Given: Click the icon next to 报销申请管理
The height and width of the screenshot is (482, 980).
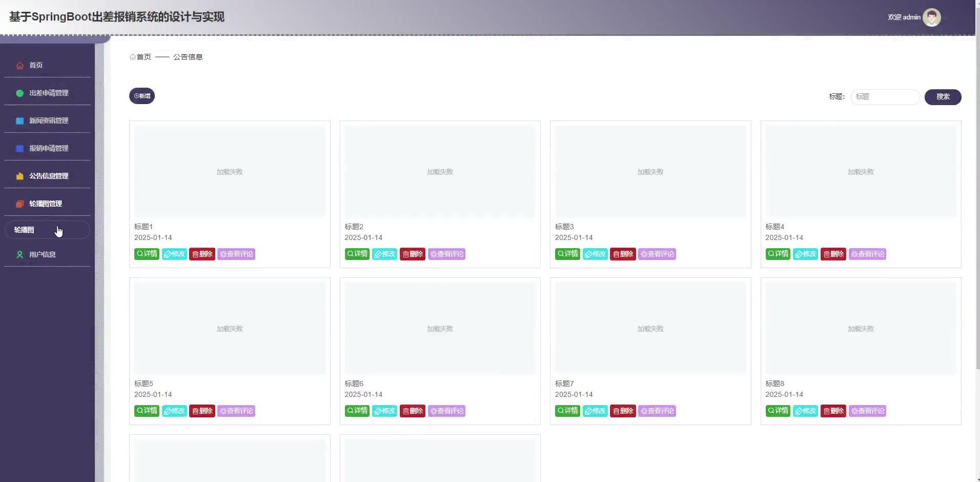Looking at the screenshot, I should coord(20,149).
